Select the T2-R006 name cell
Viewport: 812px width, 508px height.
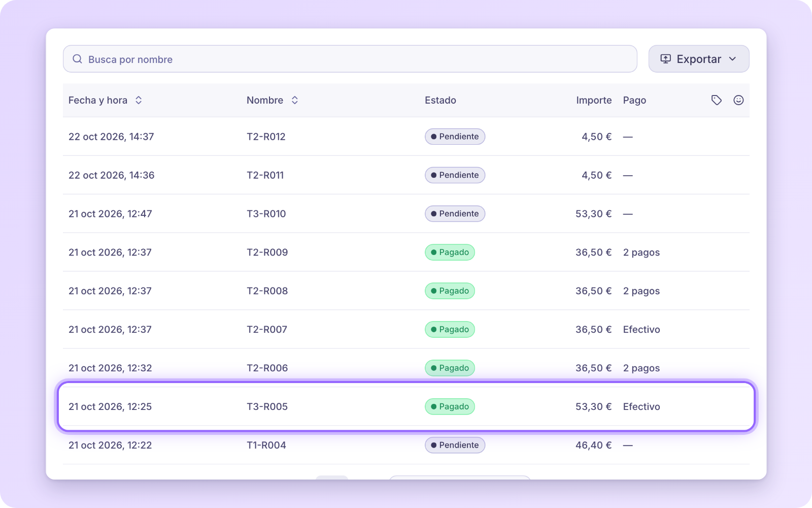click(x=267, y=368)
